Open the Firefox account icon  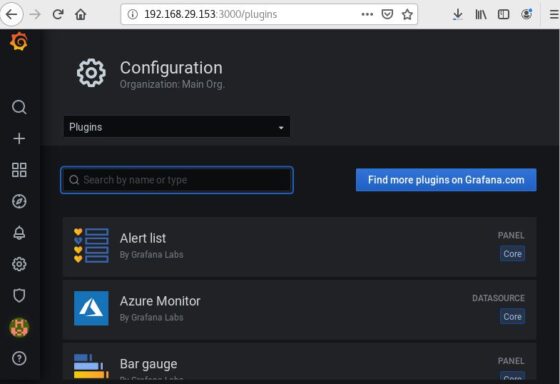click(527, 14)
